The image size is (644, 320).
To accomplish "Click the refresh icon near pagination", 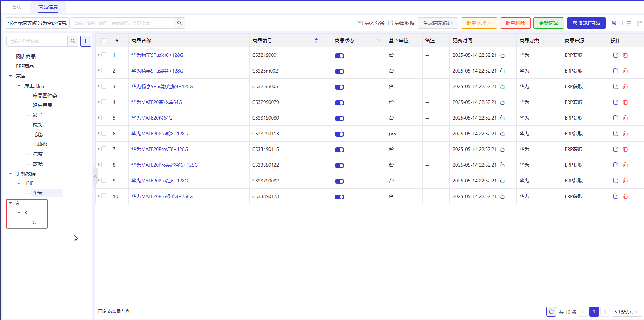I will click(551, 312).
